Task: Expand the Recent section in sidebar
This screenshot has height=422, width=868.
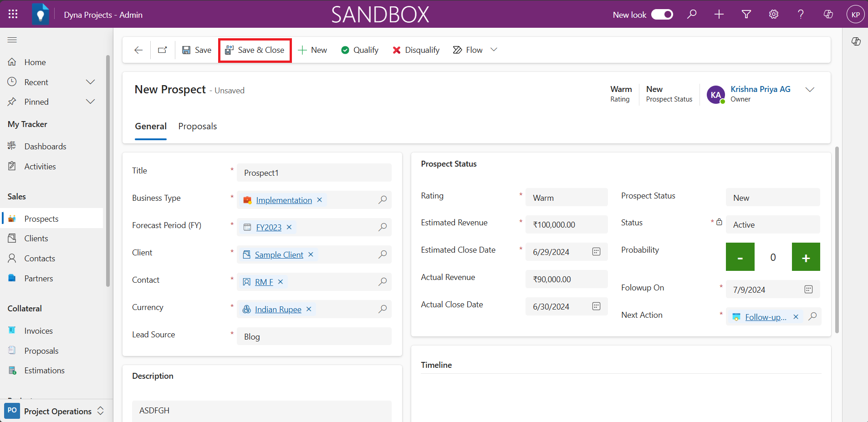Action: 91,82
